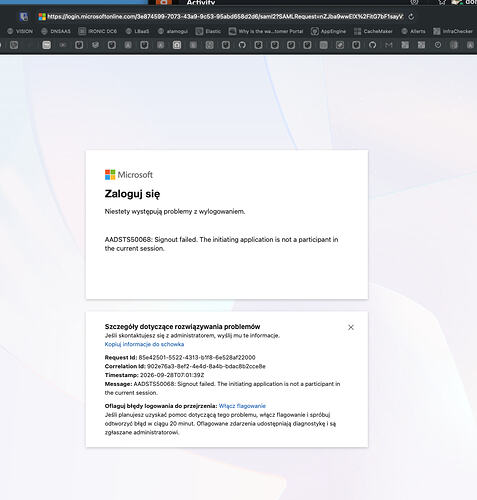Open the Alerts bookmark
Screen dimensions: 477x500
(x=413, y=31)
